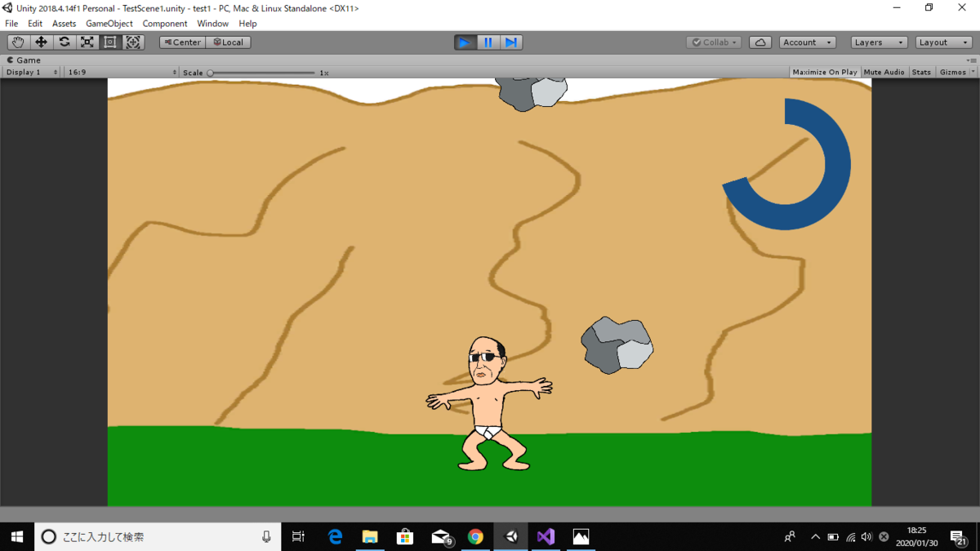Select the combined Transform tool

pyautogui.click(x=133, y=42)
